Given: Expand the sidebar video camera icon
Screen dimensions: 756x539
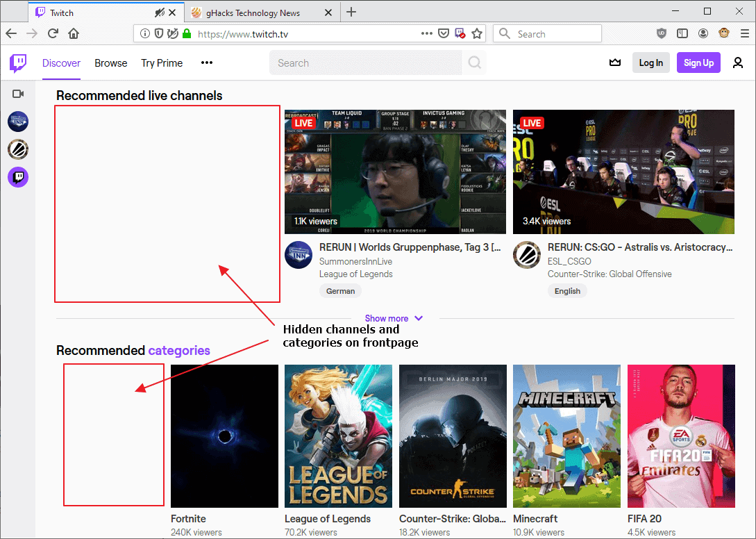Looking at the screenshot, I should click(x=18, y=94).
